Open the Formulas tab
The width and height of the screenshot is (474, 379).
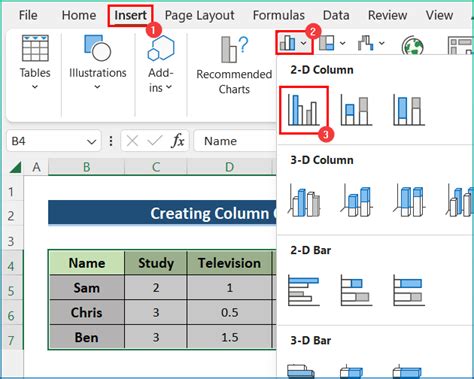tap(279, 15)
